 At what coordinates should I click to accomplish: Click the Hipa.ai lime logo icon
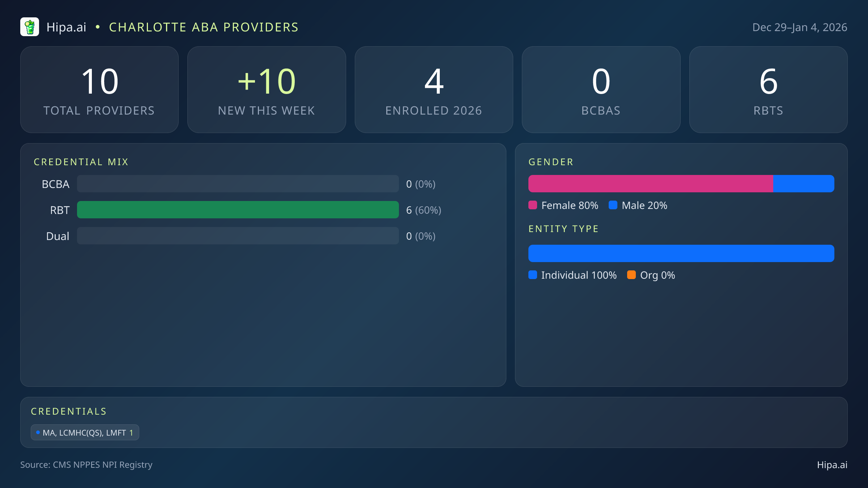pyautogui.click(x=30, y=27)
